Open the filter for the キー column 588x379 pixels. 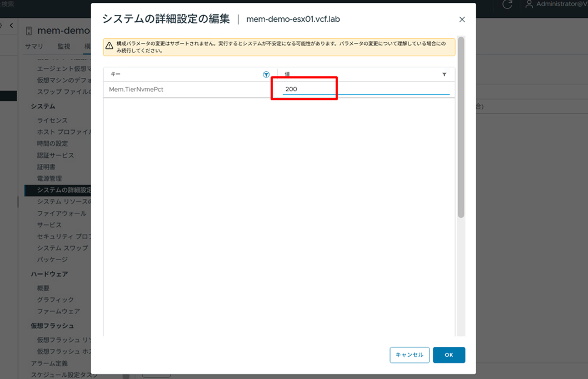266,73
